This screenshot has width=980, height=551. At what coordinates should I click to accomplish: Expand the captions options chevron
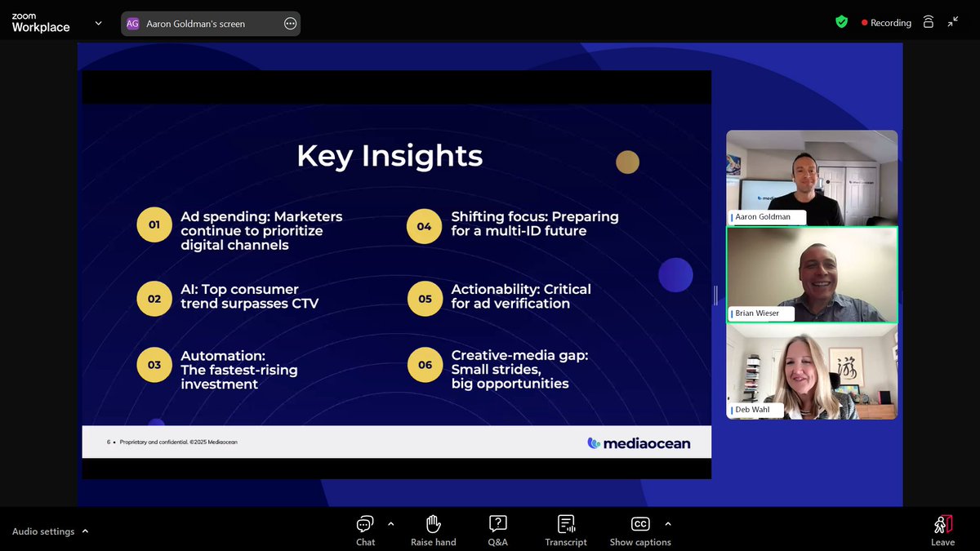click(x=668, y=524)
